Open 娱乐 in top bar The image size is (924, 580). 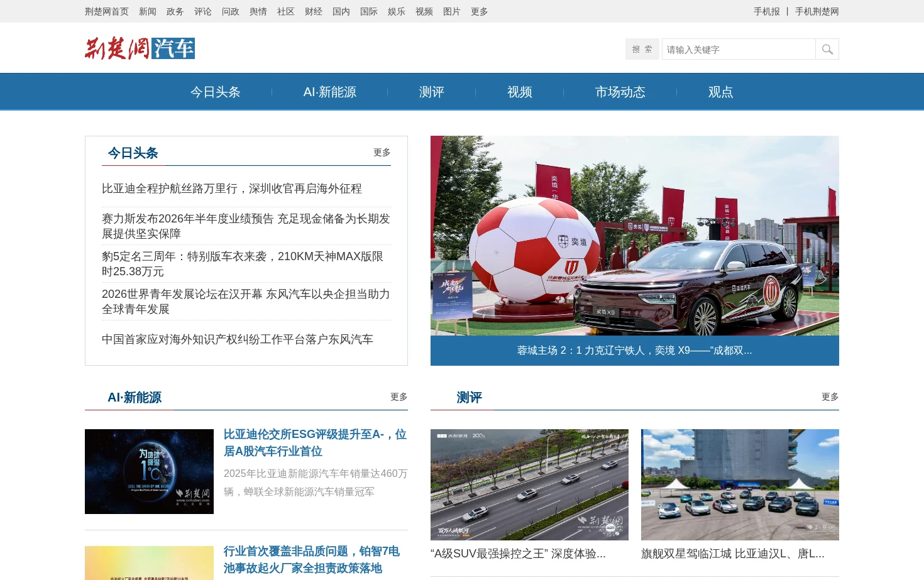[397, 11]
